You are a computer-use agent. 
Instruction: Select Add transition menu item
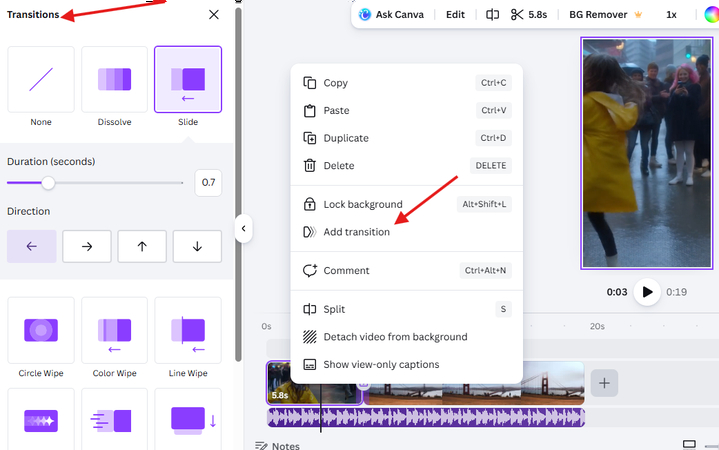(x=407, y=232)
